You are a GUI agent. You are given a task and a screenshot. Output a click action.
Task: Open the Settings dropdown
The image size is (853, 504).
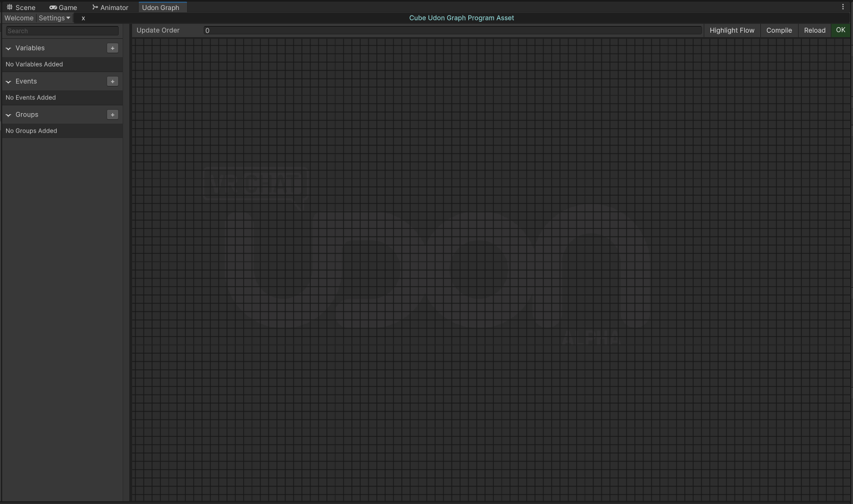pos(54,18)
